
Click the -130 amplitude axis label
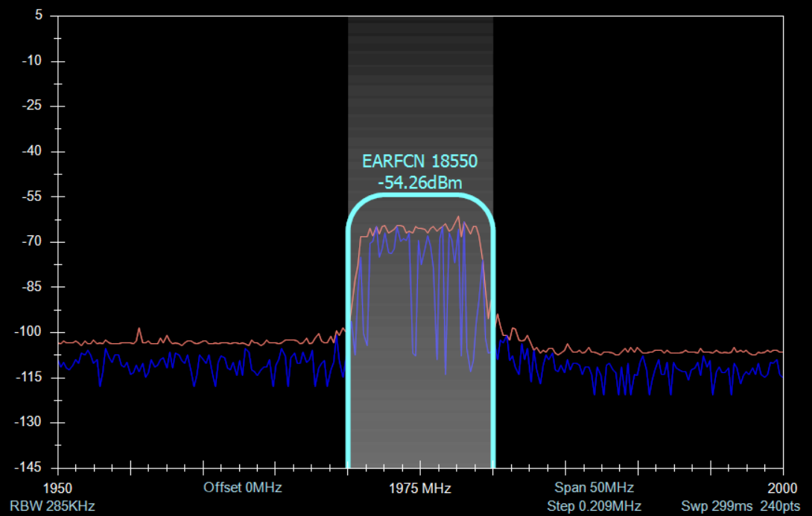click(28, 422)
